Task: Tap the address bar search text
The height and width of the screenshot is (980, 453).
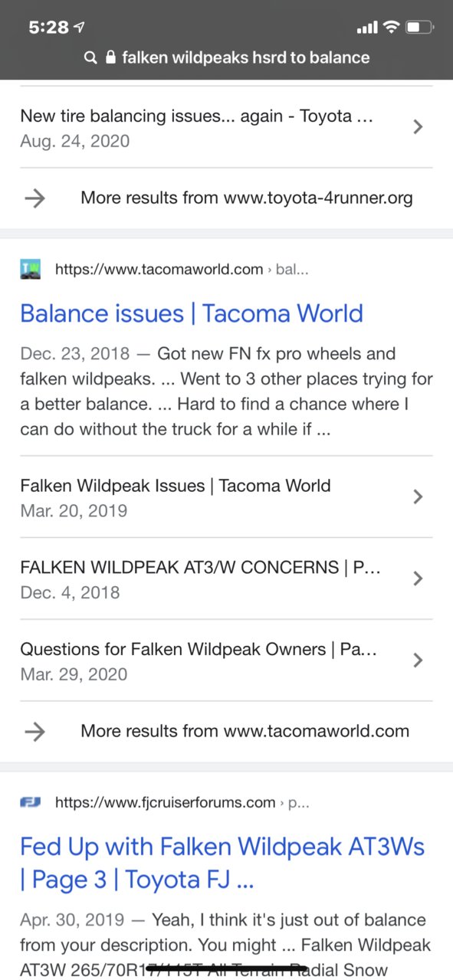Action: [x=246, y=57]
